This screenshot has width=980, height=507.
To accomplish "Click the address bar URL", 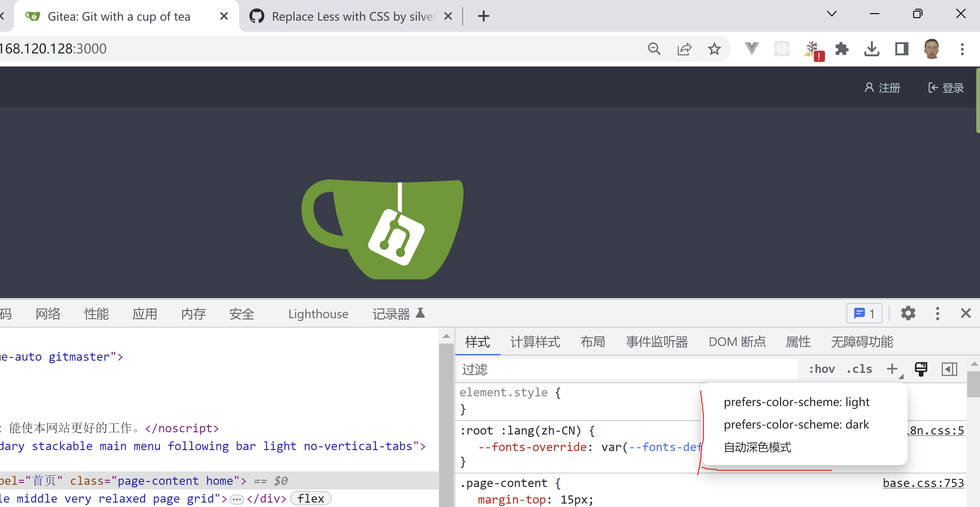I will tap(53, 49).
